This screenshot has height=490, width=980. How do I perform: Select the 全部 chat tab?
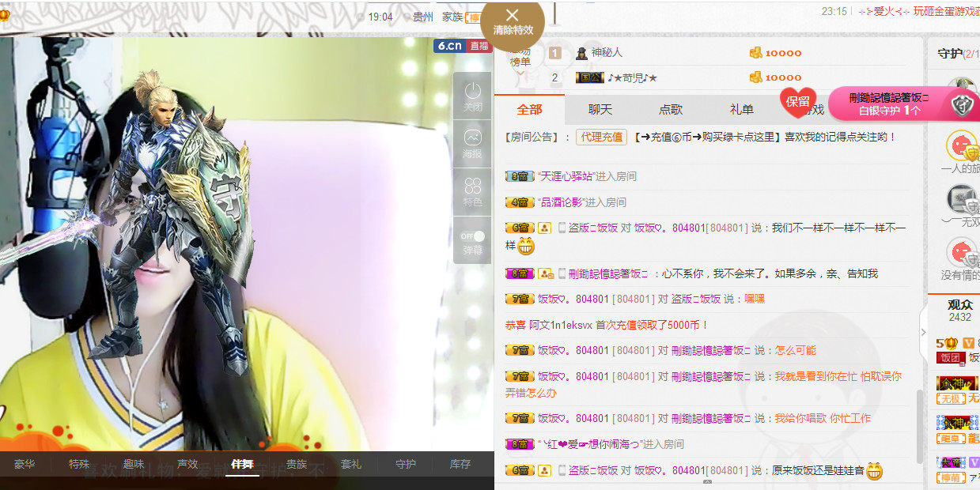(x=530, y=110)
